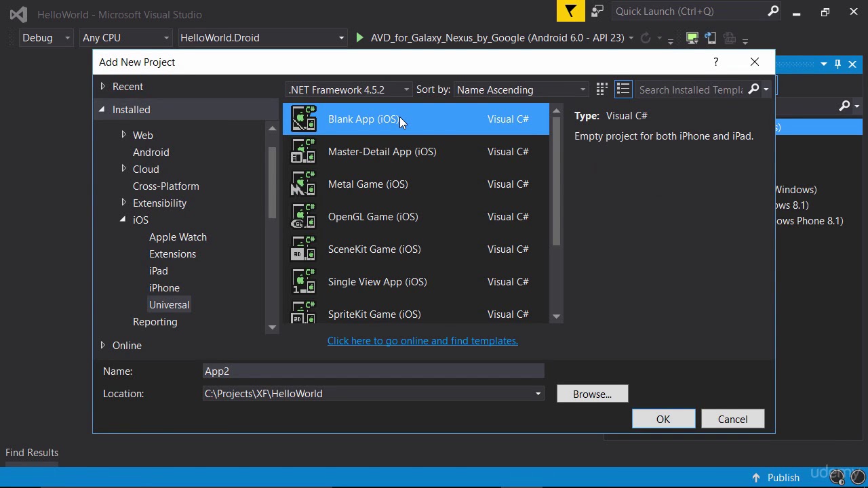Open the send feedback icon
The height and width of the screenshot is (488, 868).
pyautogui.click(x=597, y=11)
